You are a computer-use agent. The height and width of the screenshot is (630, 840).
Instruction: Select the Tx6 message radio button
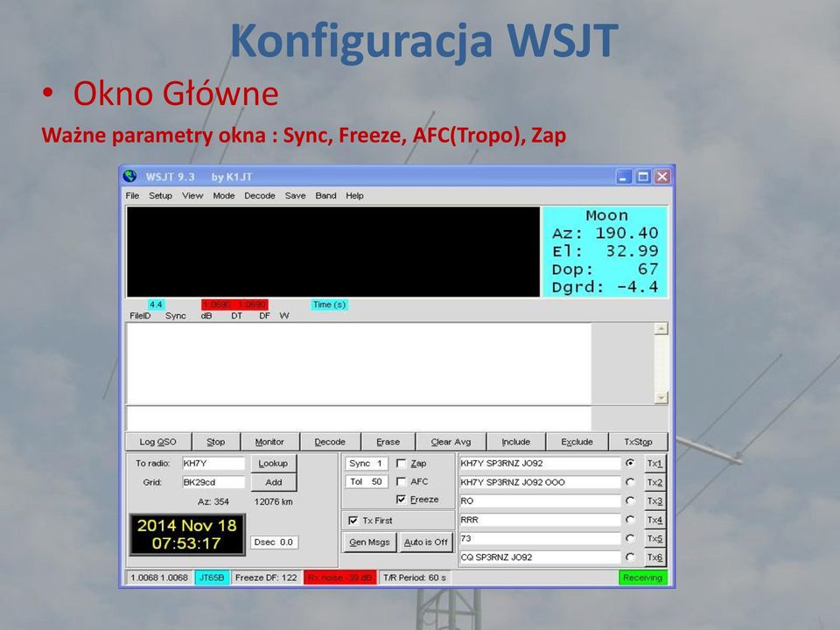point(630,557)
